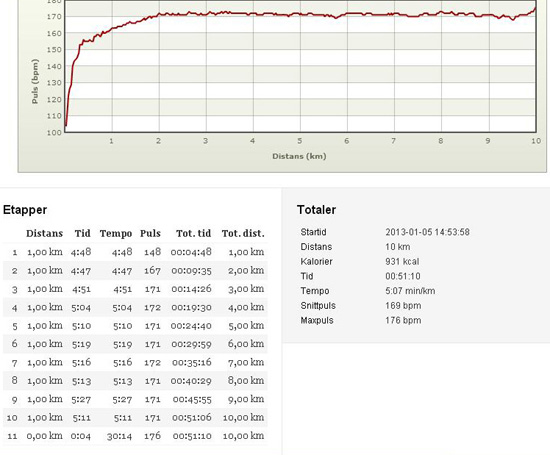550x455 pixels.
Task: Click the Tempo value 5:07 min/km
Action: 410,291
